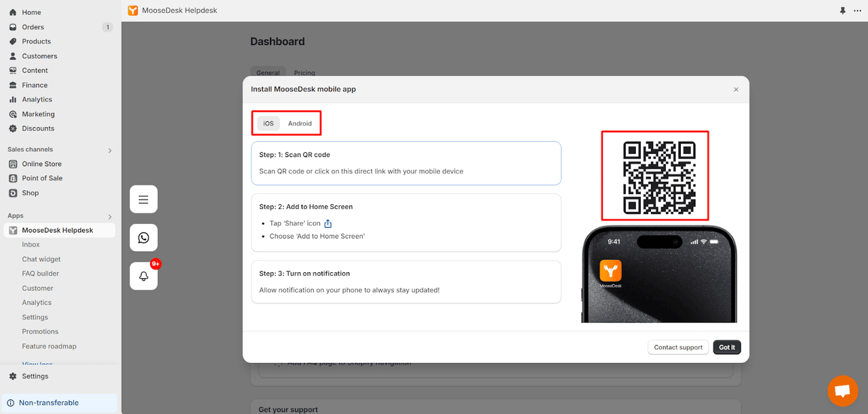The image size is (868, 414).
Task: Click the Contact support button
Action: (678, 347)
